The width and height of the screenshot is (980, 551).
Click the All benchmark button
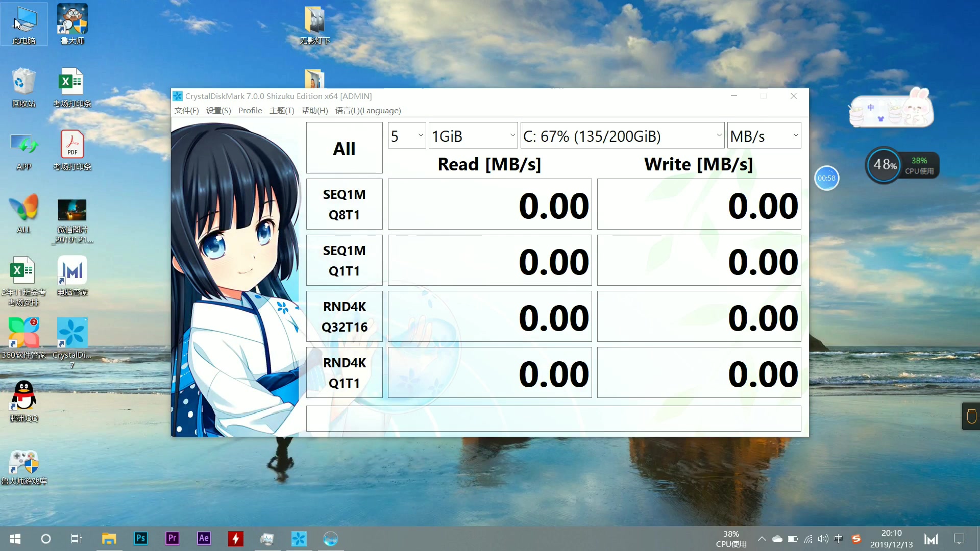[x=344, y=148]
